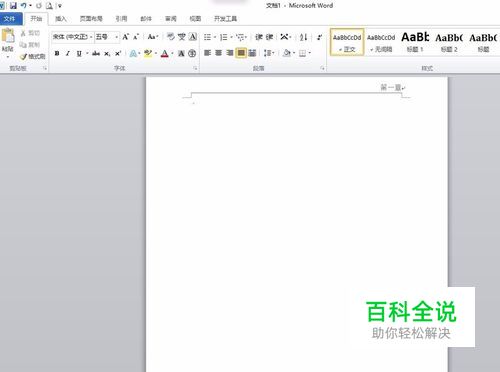Click the Shading paint bucket icon
The width and height of the screenshot is (500, 372).
coord(286,53)
